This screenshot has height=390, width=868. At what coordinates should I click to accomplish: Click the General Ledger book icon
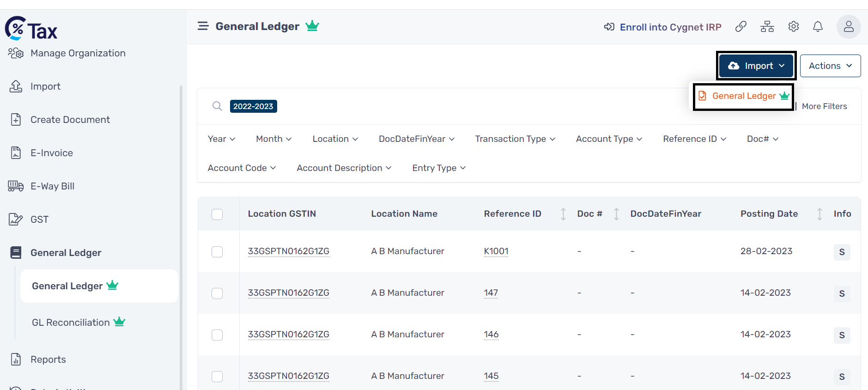(x=16, y=253)
